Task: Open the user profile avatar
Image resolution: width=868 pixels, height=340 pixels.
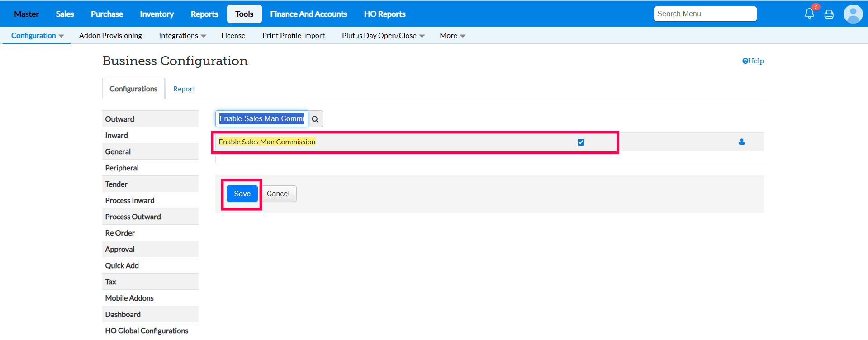Action: pos(853,14)
